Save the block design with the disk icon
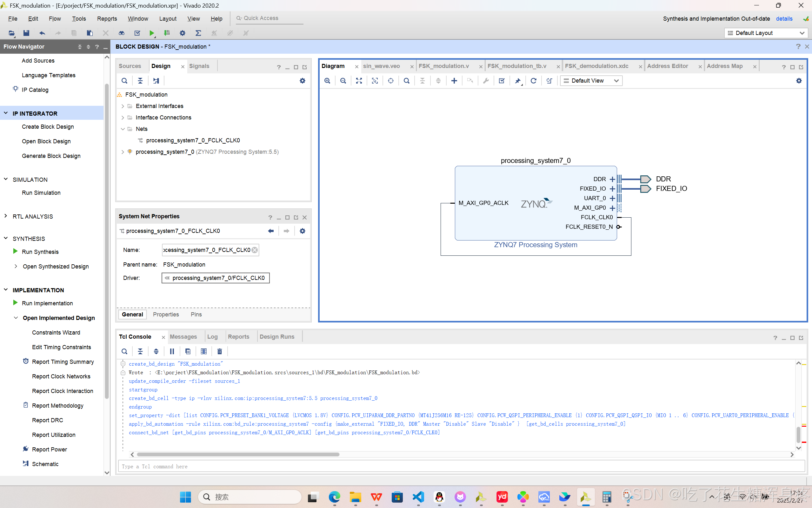This screenshot has width=812, height=508. coord(26,33)
